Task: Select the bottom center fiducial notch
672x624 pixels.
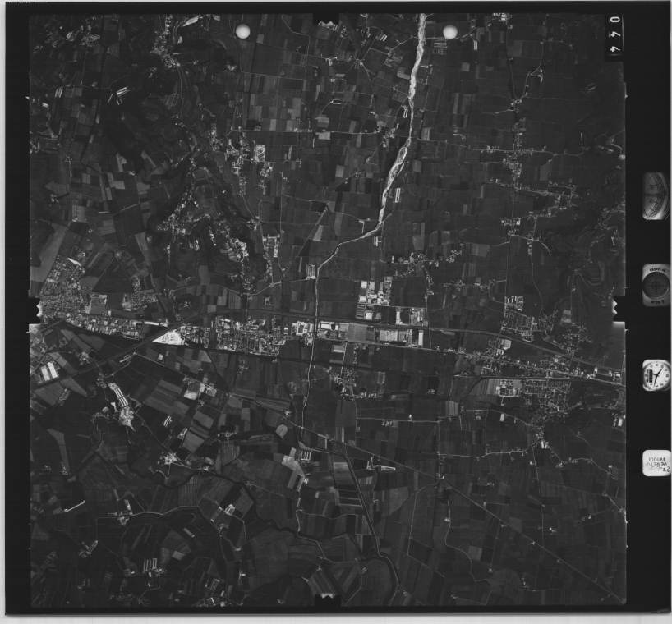Action: pos(326,602)
